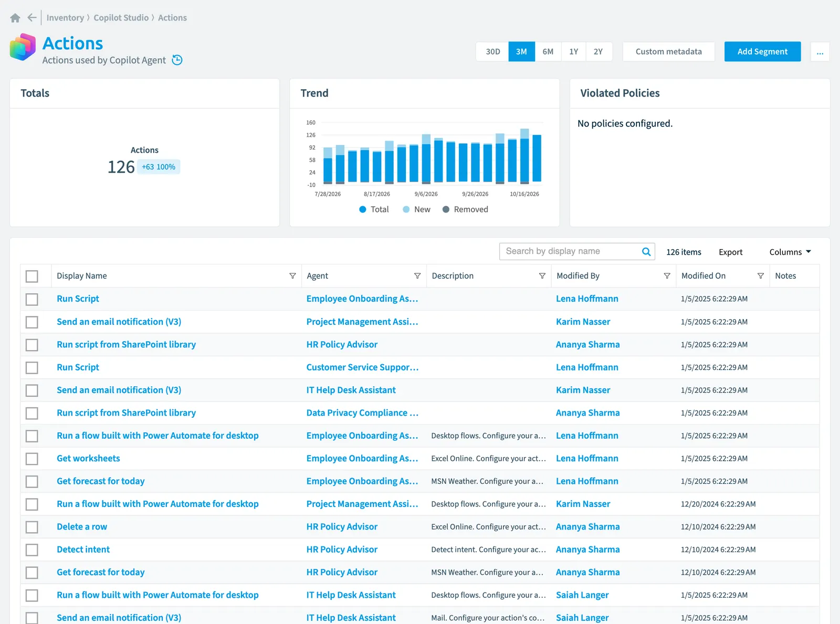Open the more options ellipsis button
This screenshot has width=840, height=624.
point(820,51)
